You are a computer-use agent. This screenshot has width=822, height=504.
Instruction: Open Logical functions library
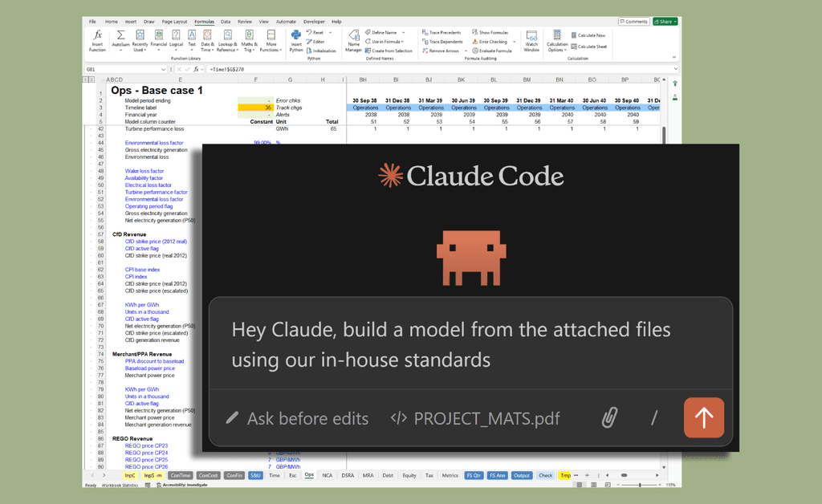pyautogui.click(x=176, y=40)
